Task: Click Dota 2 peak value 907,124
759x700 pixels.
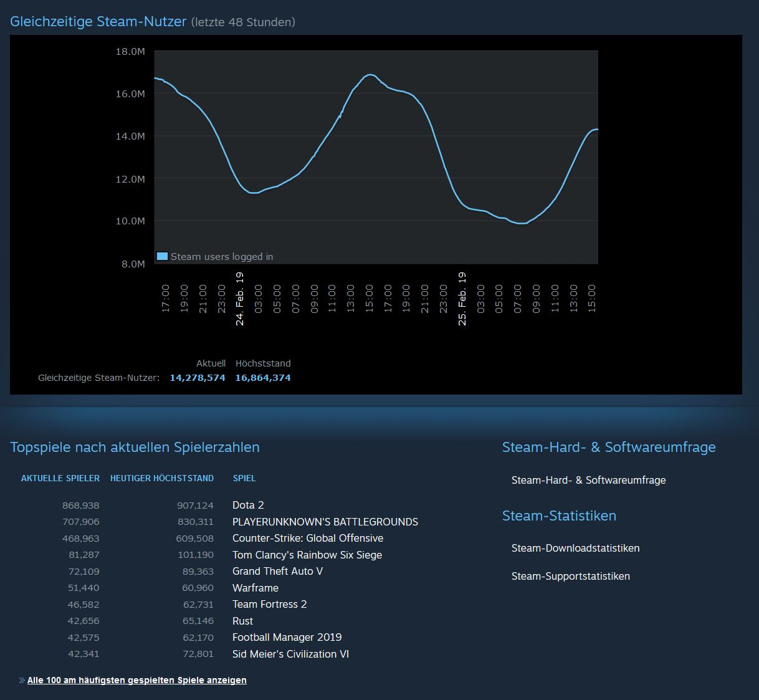Action: pos(195,506)
